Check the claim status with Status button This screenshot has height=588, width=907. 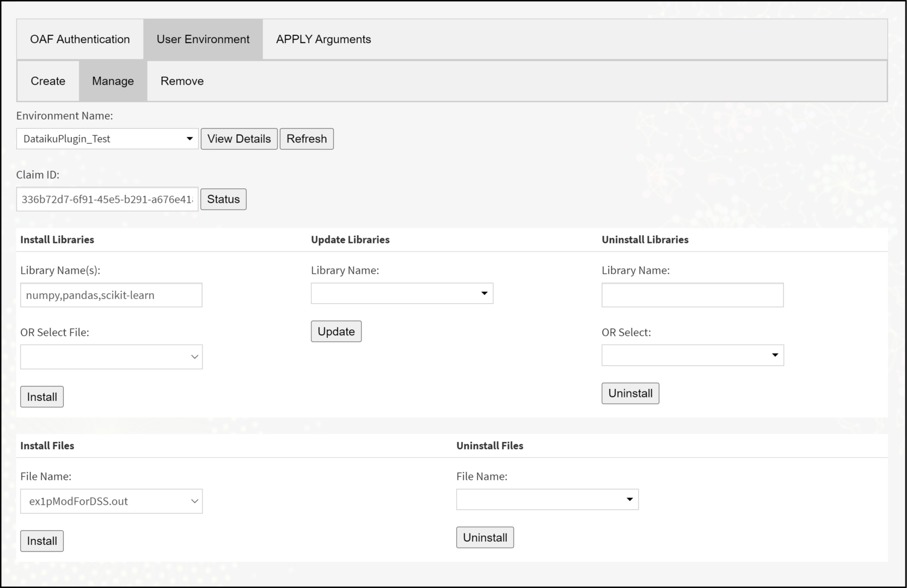point(223,199)
